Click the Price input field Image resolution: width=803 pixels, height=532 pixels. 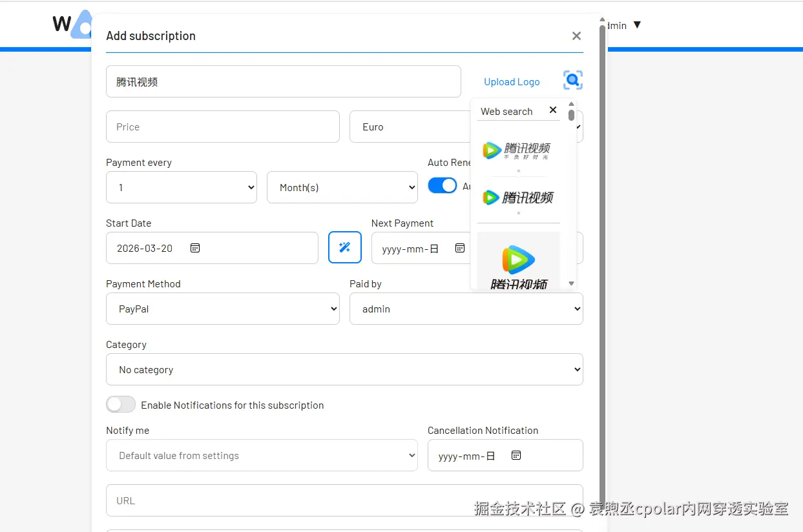(223, 127)
